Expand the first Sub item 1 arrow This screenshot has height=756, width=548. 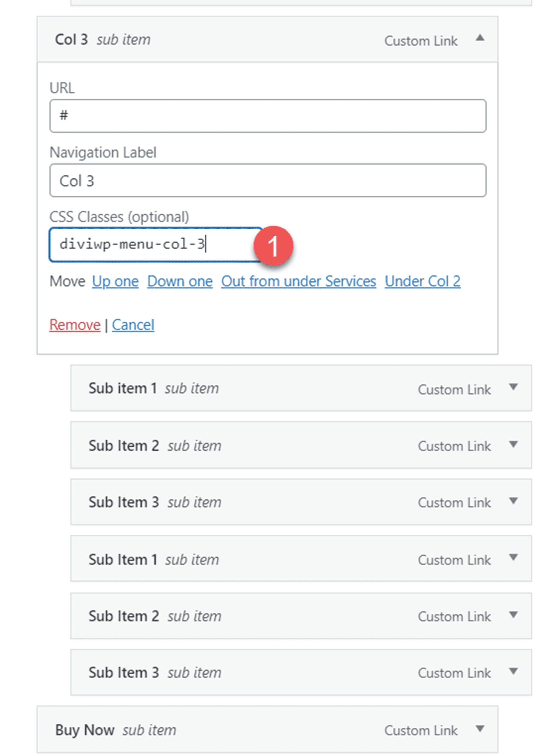click(x=513, y=387)
